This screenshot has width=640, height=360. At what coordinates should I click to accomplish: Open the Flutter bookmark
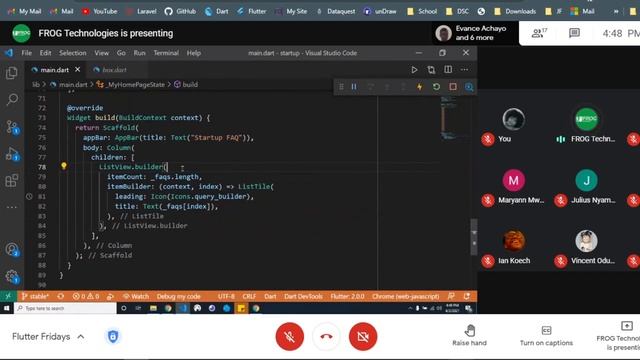252,11
